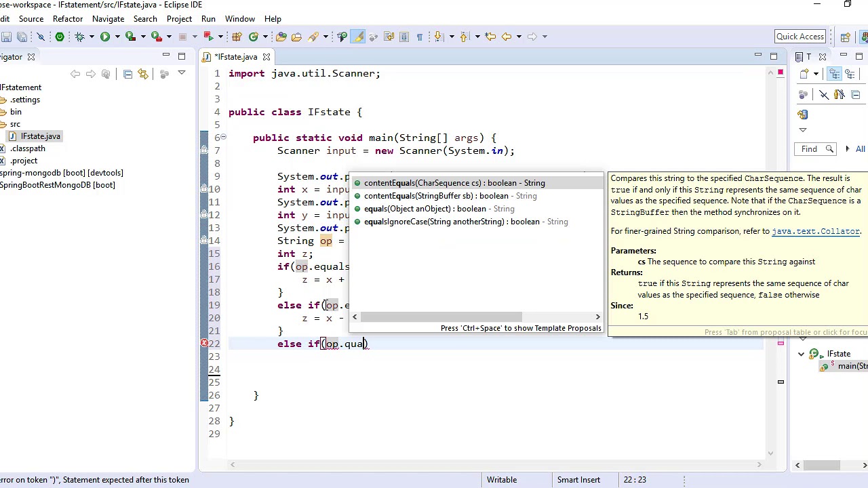This screenshot has width=868, height=488.
Task: Click the Debug bug icon
Action: (x=80, y=37)
